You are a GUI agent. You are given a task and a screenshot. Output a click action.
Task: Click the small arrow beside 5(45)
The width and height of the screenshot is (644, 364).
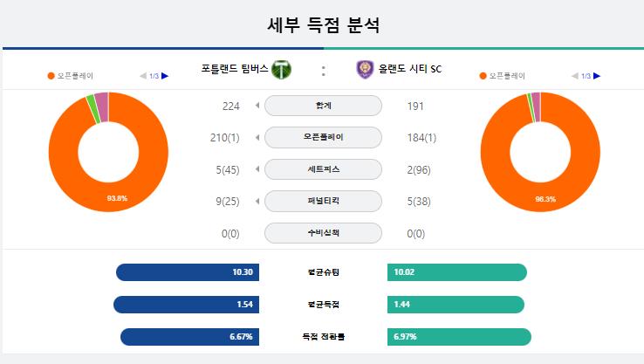(x=257, y=169)
